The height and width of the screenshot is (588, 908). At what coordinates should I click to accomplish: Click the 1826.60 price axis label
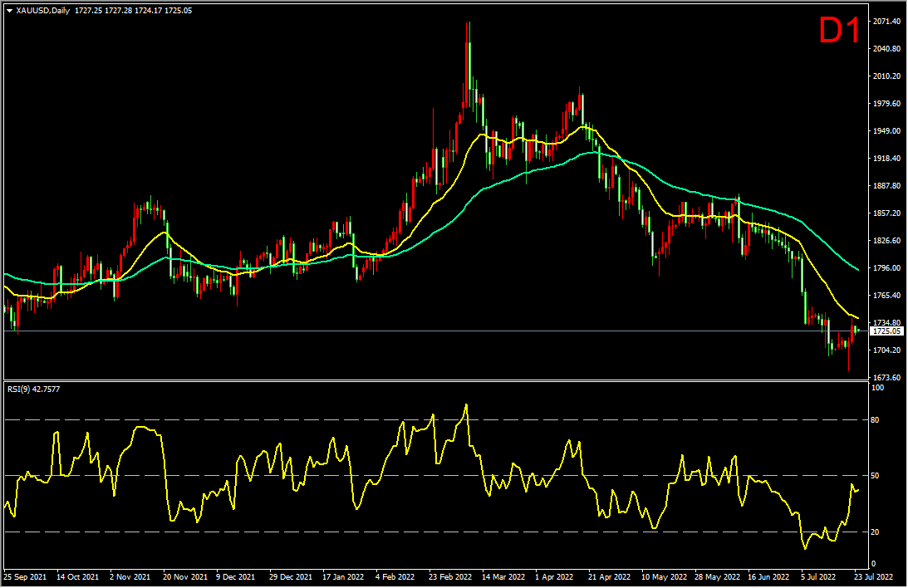886,241
